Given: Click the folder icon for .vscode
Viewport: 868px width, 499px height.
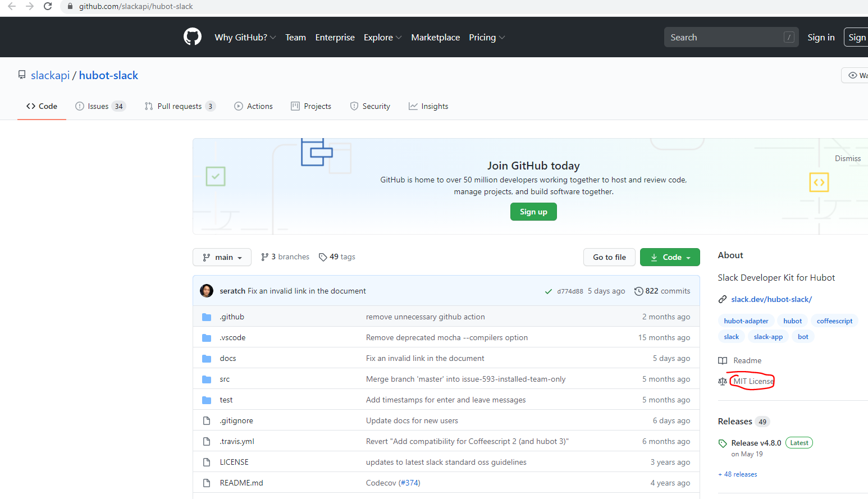Looking at the screenshot, I should click(207, 338).
